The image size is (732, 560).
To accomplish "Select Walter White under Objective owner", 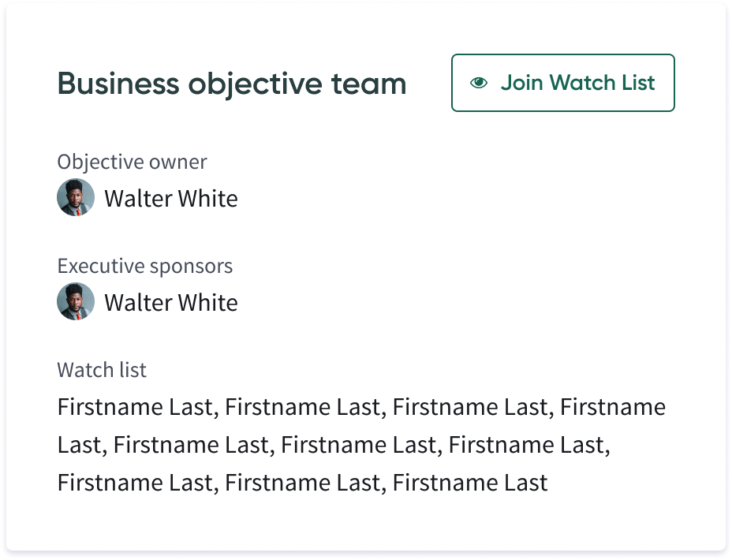I will [x=171, y=198].
